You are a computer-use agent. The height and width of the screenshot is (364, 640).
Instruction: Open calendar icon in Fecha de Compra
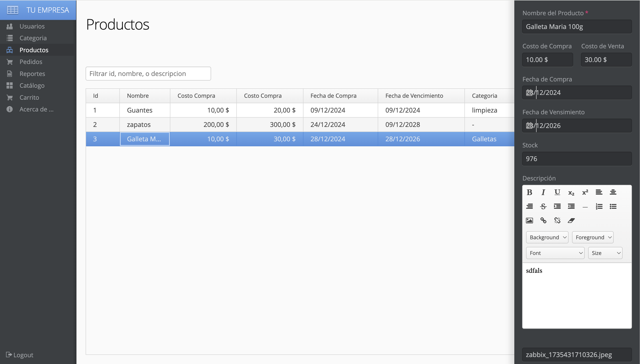tap(529, 93)
